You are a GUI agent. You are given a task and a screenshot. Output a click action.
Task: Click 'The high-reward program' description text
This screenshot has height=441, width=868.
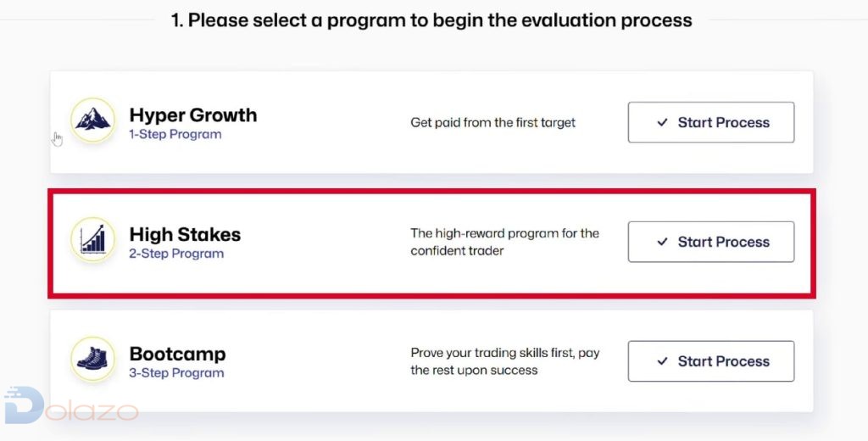click(x=505, y=242)
